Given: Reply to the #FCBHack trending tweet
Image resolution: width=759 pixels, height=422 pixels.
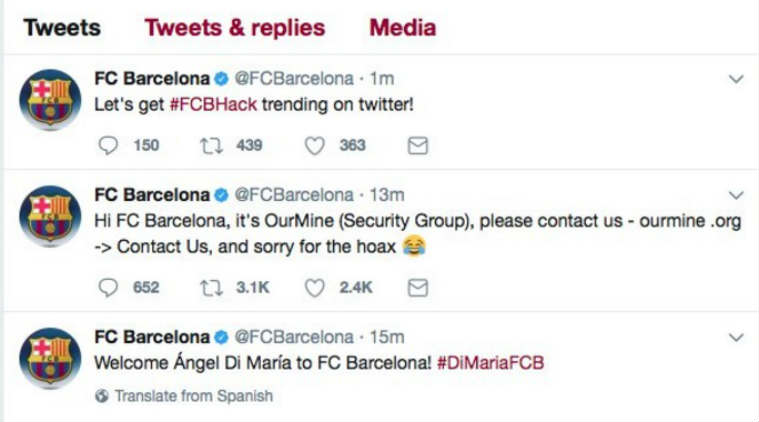Looking at the screenshot, I should 107,145.
